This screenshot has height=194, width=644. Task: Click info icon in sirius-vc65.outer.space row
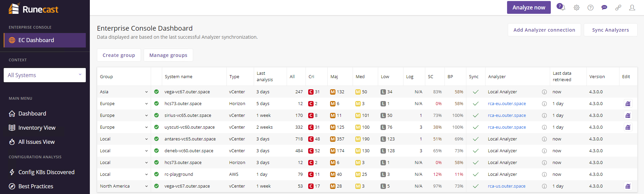tap(544, 116)
